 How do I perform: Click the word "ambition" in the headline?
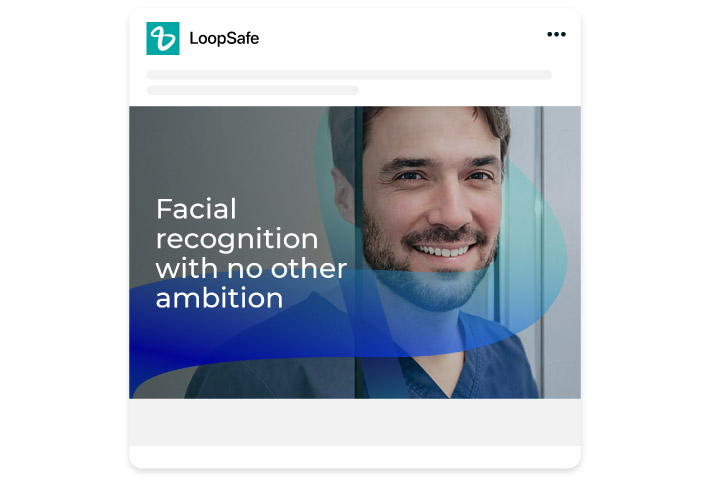(x=219, y=298)
